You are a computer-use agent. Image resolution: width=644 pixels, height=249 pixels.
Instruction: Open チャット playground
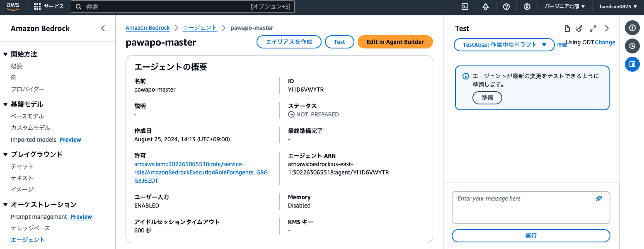click(22, 167)
